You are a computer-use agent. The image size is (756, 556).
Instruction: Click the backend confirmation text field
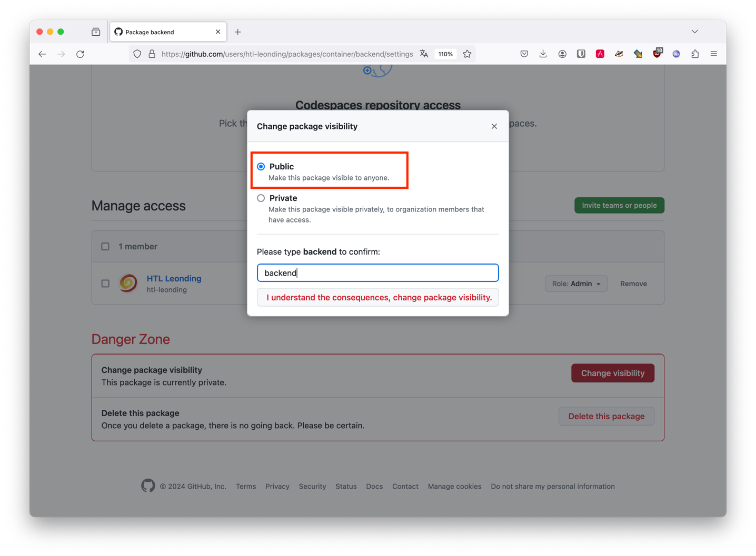(377, 272)
